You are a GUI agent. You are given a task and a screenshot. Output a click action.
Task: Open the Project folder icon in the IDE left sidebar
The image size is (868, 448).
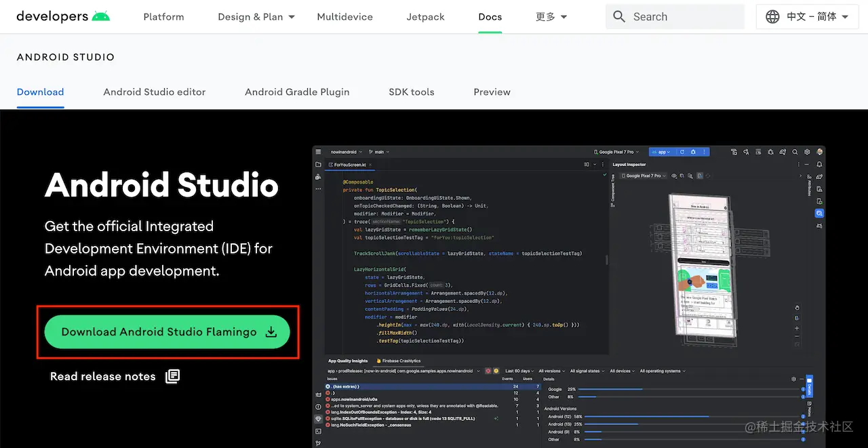[318, 165]
